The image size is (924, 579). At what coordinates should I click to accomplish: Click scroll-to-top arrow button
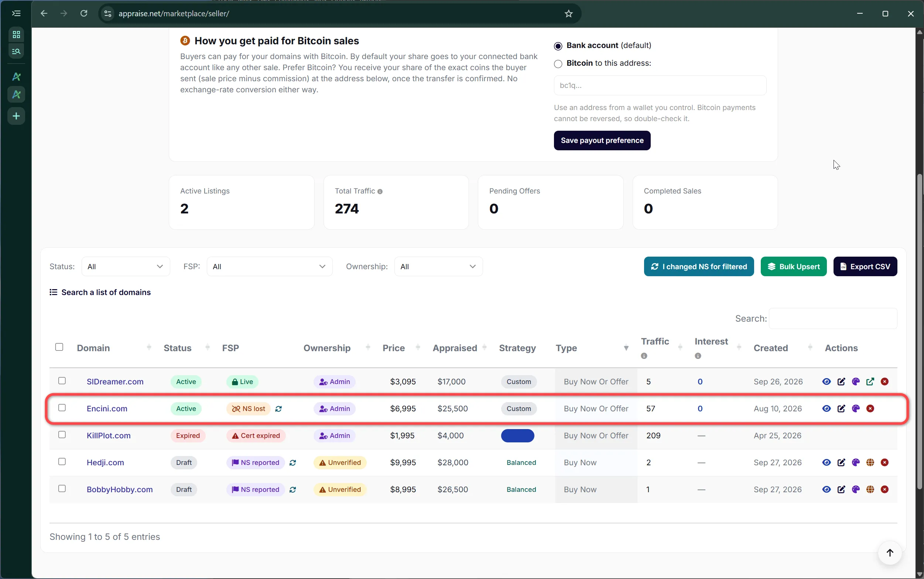pos(890,552)
